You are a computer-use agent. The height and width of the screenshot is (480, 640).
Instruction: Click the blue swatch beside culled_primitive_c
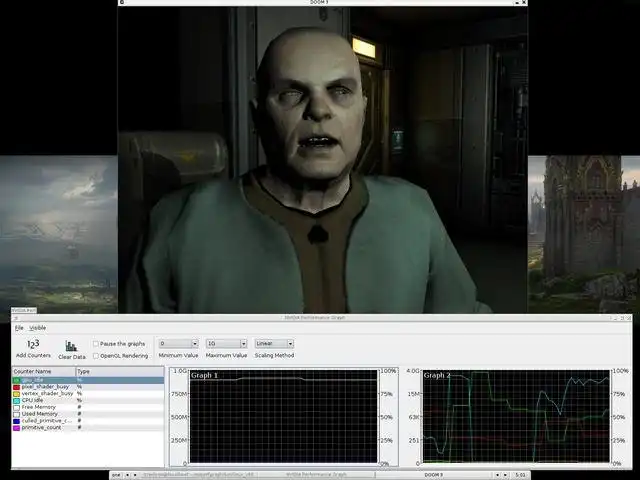(x=16, y=421)
